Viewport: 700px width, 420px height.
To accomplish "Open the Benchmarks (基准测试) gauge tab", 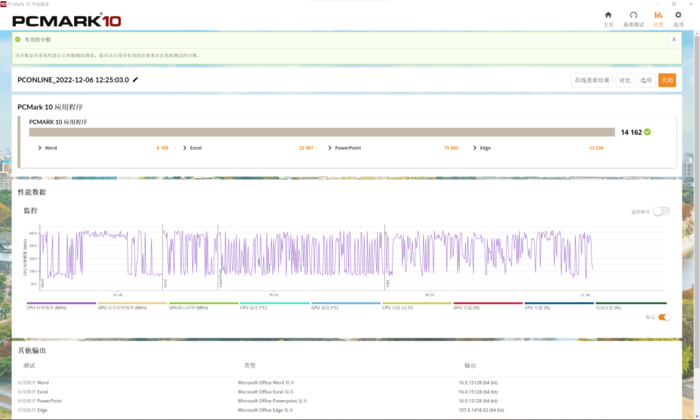I will pyautogui.click(x=633, y=19).
